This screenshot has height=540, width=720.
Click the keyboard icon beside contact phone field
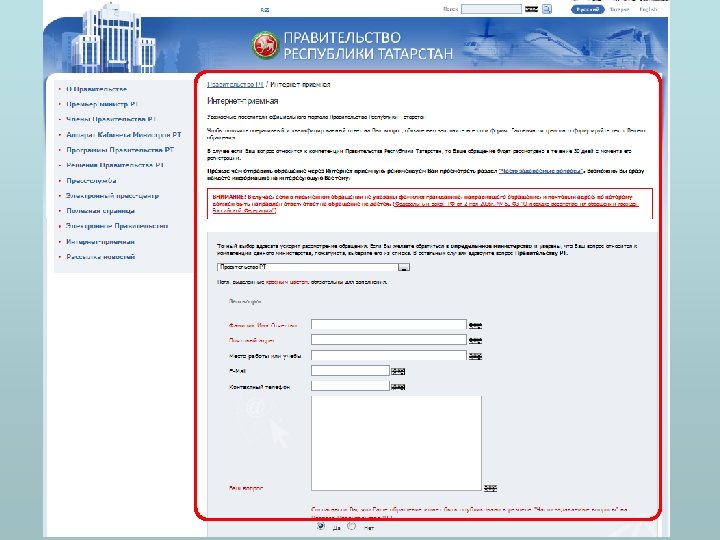(398, 387)
